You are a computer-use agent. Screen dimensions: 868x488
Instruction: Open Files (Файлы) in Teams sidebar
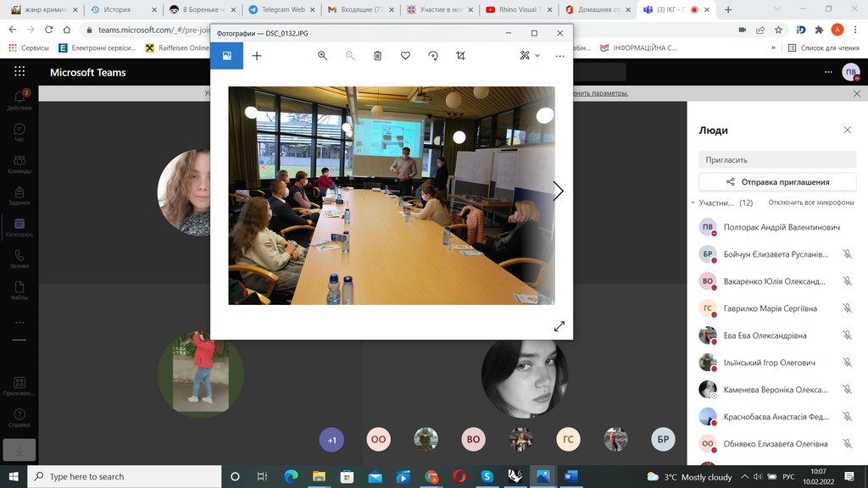(19, 291)
